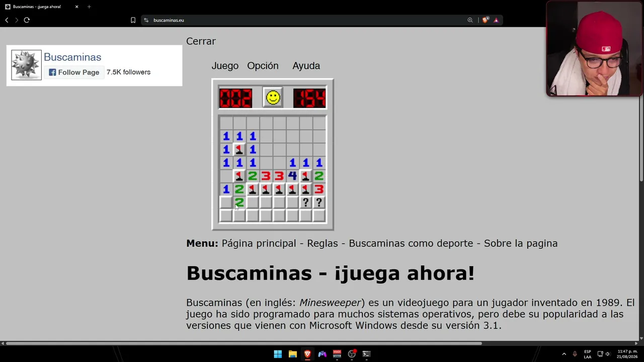Open the Terminal taskbar icon
This screenshot has height=362, width=644.
coord(366,354)
